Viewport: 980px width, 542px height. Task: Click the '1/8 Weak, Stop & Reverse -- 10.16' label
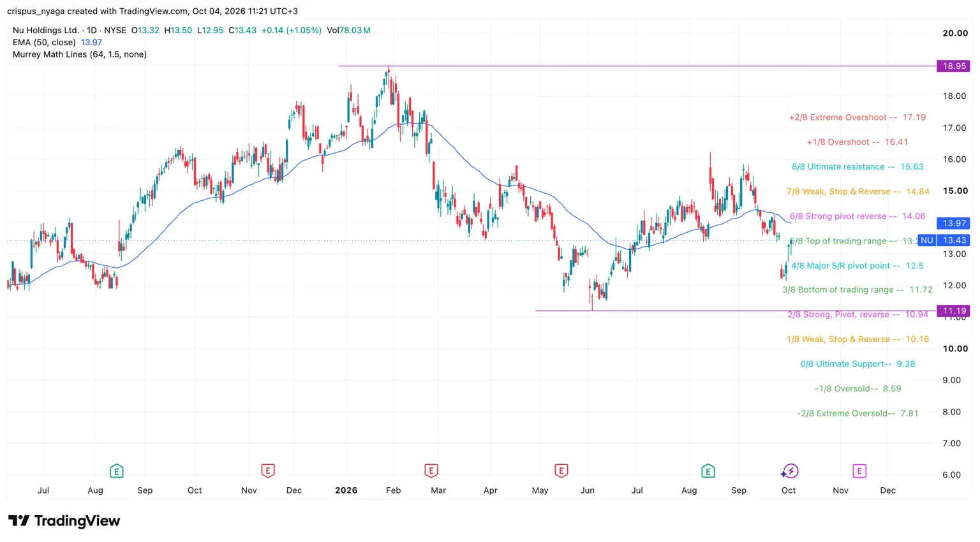click(857, 339)
